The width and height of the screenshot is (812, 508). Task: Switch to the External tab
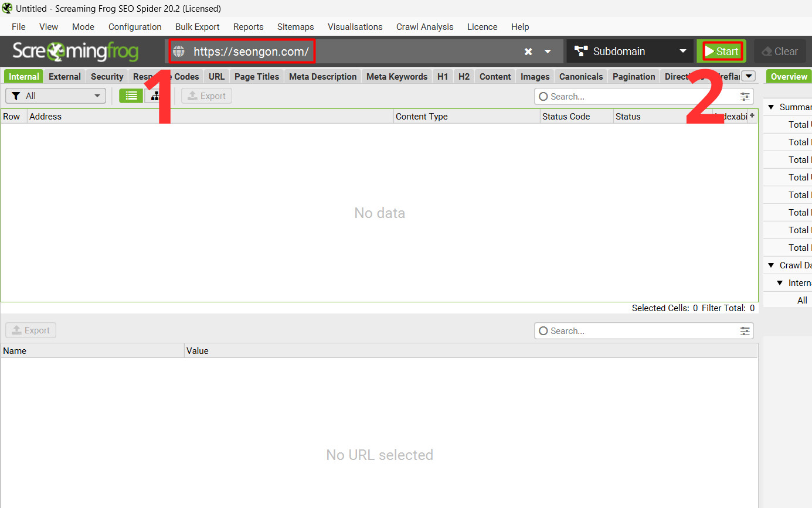click(64, 77)
